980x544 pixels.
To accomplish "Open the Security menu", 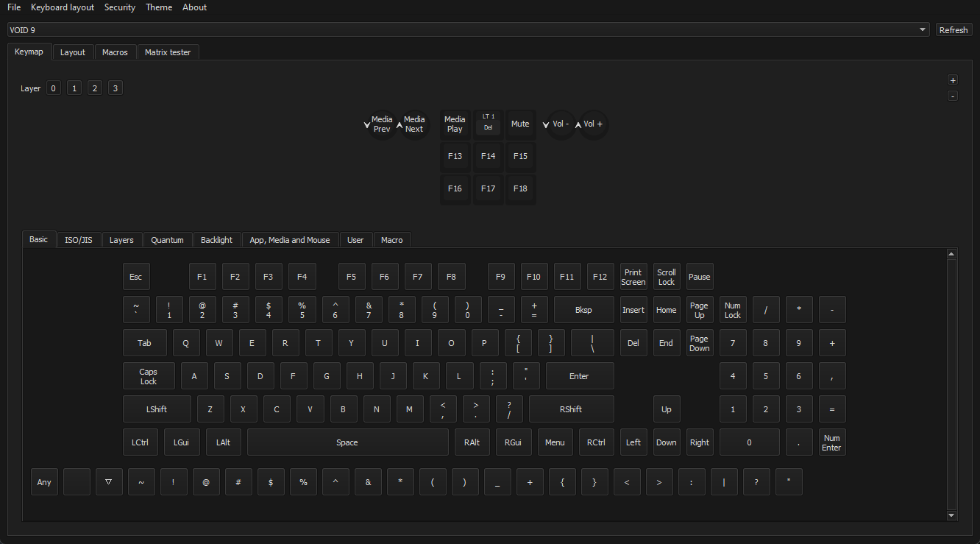I will point(120,7).
